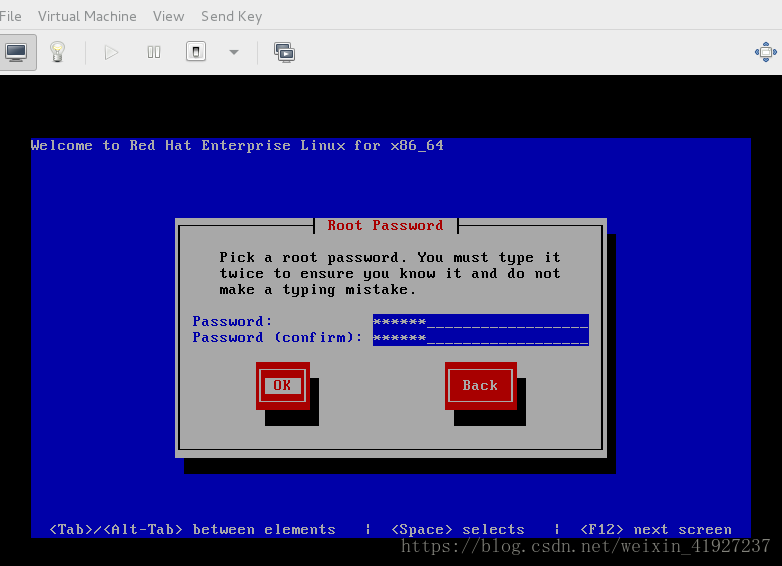This screenshot has height=566, width=782.
Task: Open the Virtual Machine menu
Action: pos(87,16)
